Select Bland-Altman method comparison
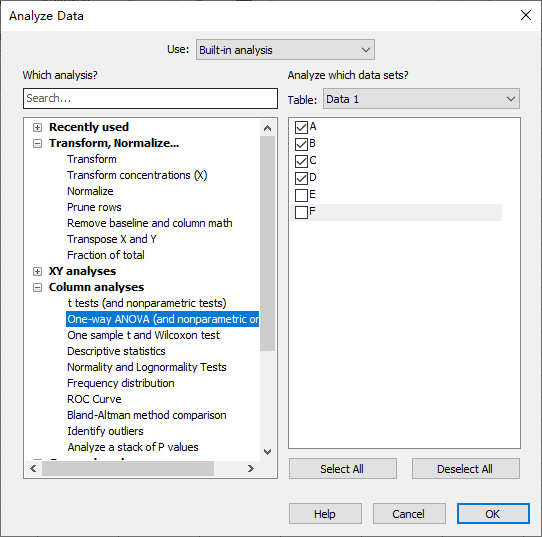542x537 pixels. coord(147,415)
